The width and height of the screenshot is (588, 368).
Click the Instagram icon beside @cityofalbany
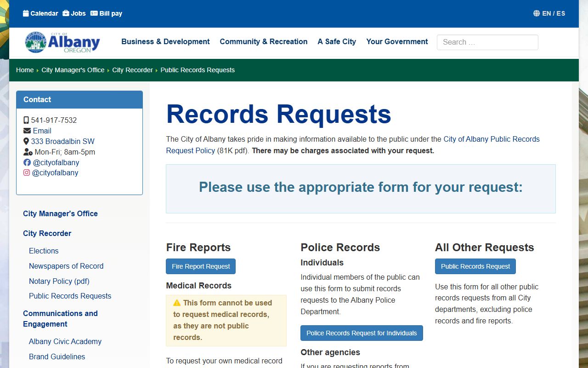[27, 172]
